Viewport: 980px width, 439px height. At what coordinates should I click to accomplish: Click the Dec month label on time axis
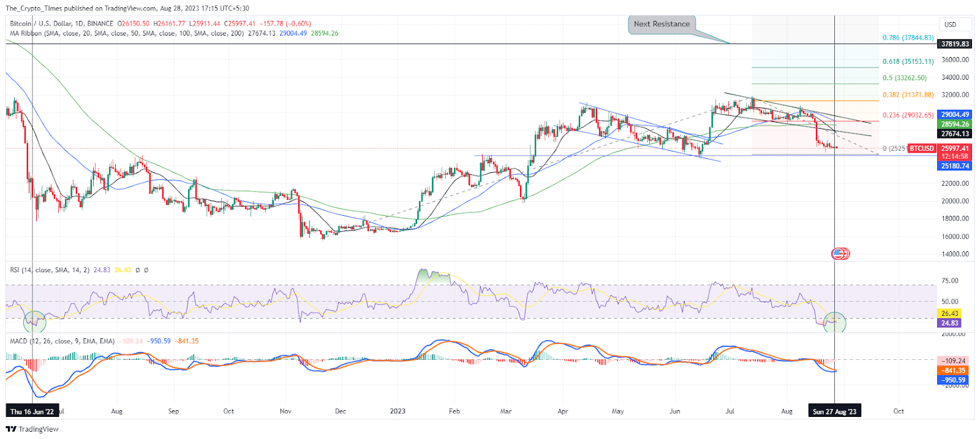pyautogui.click(x=341, y=411)
